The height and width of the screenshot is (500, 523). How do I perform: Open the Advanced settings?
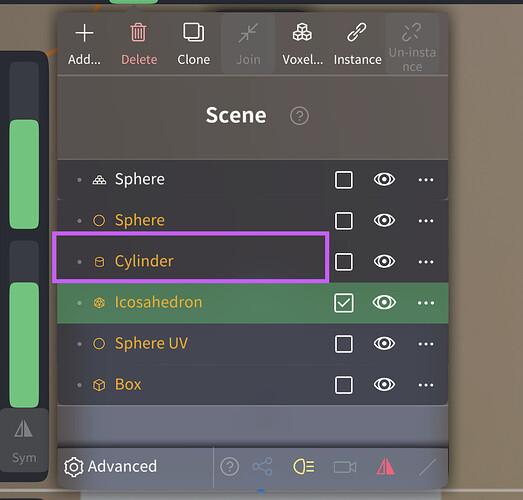coord(110,466)
